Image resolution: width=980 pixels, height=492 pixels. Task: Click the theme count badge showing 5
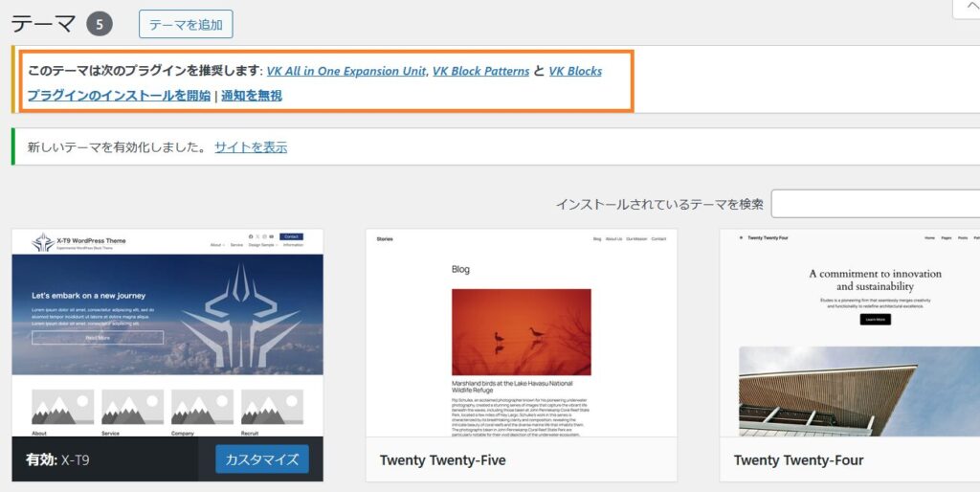click(x=100, y=24)
